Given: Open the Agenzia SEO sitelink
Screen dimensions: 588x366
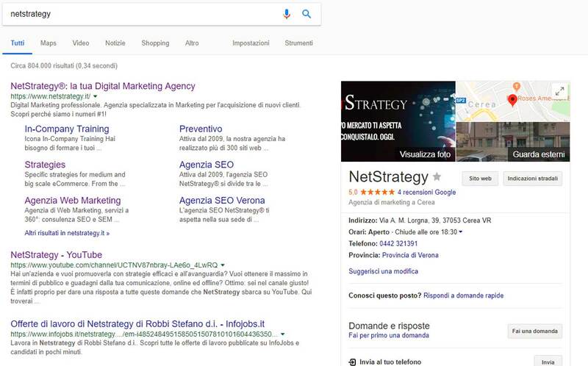Looking at the screenshot, I should (207, 165).
